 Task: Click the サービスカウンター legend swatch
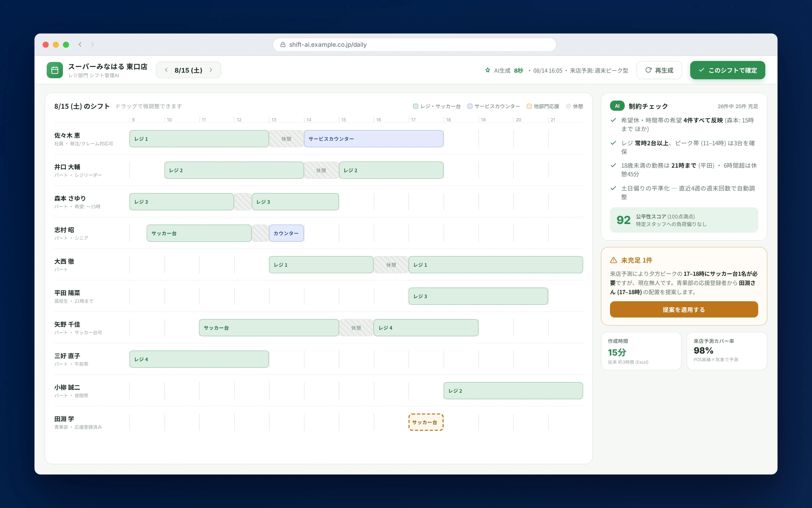coord(470,106)
